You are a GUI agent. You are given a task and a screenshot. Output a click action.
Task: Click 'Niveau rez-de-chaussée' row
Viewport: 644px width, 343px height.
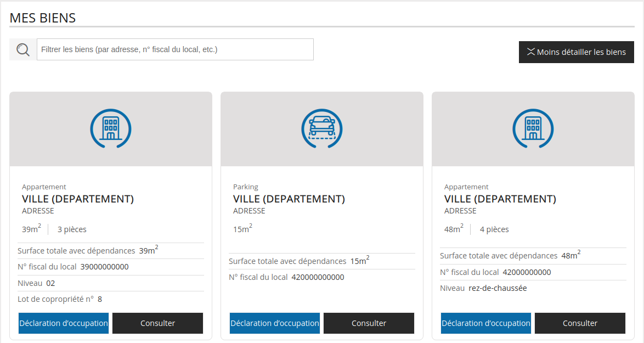tap(533, 288)
